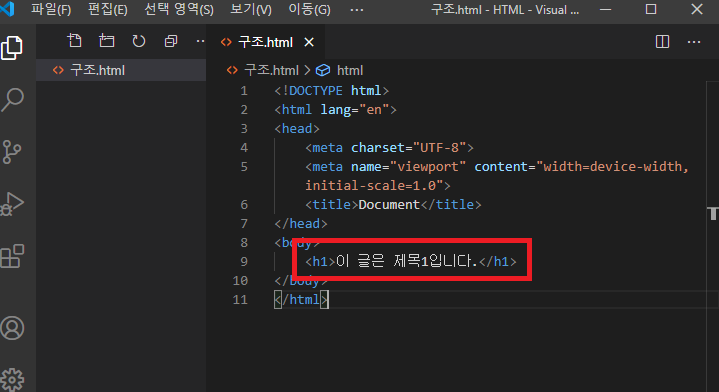Refresh the explorer file list
Viewport: 719px width, 392px height.
pyautogui.click(x=138, y=41)
